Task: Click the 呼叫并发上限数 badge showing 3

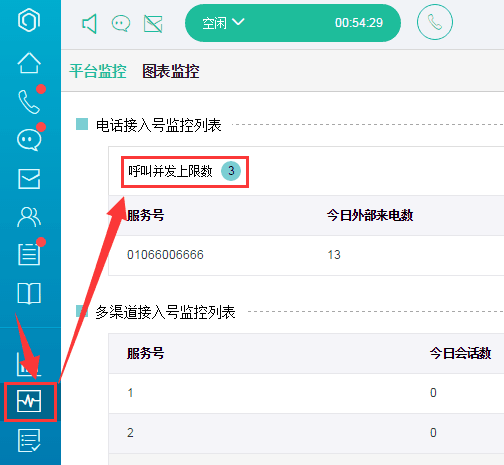Action: [x=231, y=171]
